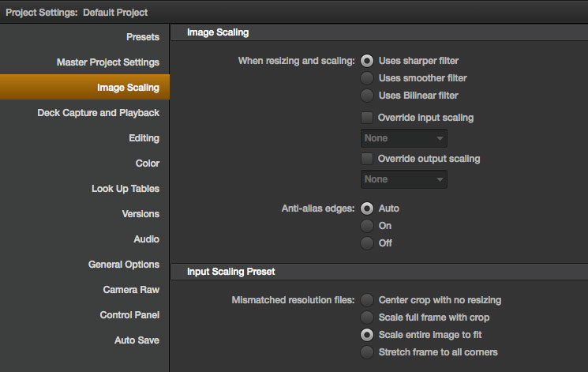Open the input scaling None dropdown
The width and height of the screenshot is (588, 372).
pyautogui.click(x=404, y=138)
